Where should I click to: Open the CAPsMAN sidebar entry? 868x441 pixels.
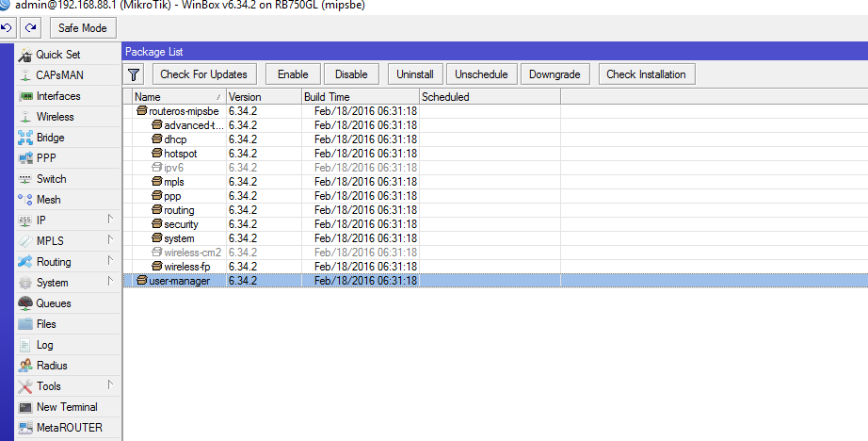(58, 75)
